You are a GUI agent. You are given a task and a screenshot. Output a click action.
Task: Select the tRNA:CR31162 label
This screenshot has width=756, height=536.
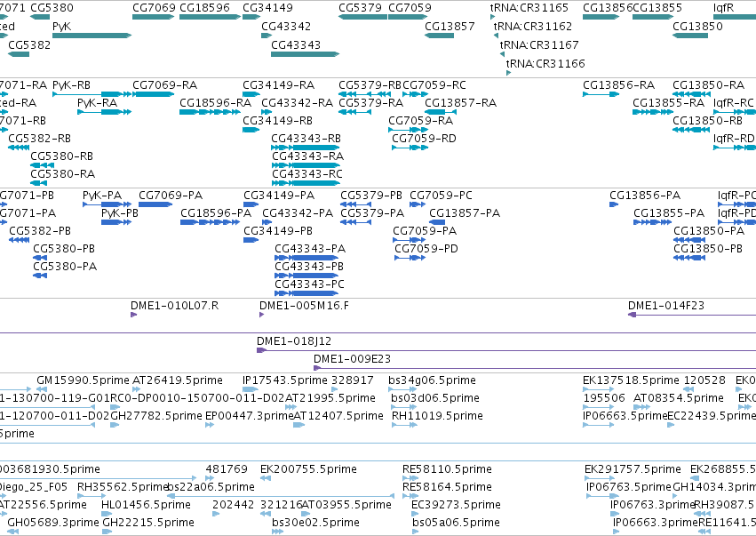click(x=533, y=26)
